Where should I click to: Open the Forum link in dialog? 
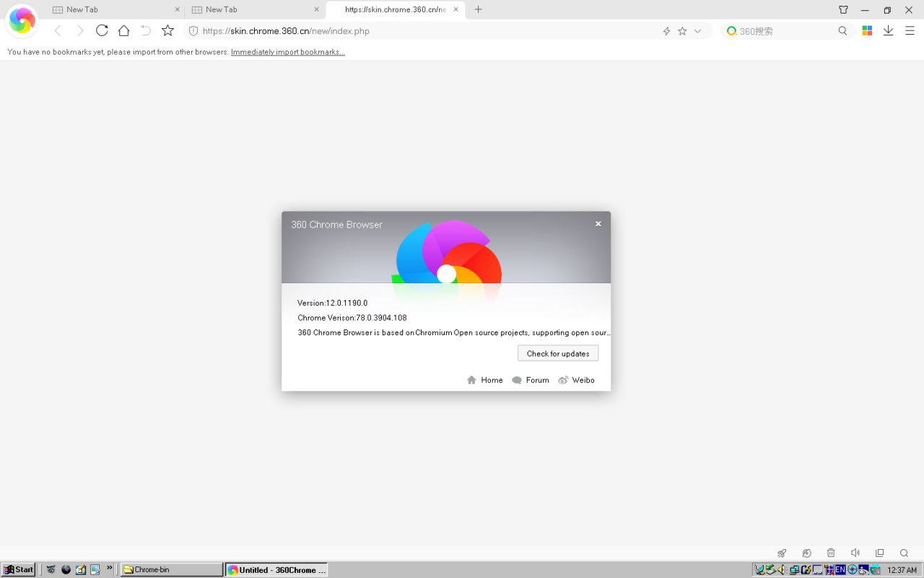[x=531, y=380]
